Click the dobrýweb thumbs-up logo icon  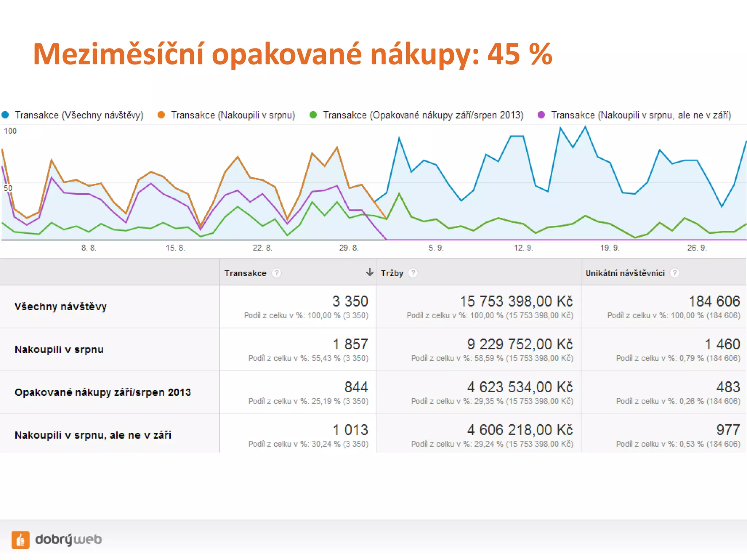tap(20, 540)
